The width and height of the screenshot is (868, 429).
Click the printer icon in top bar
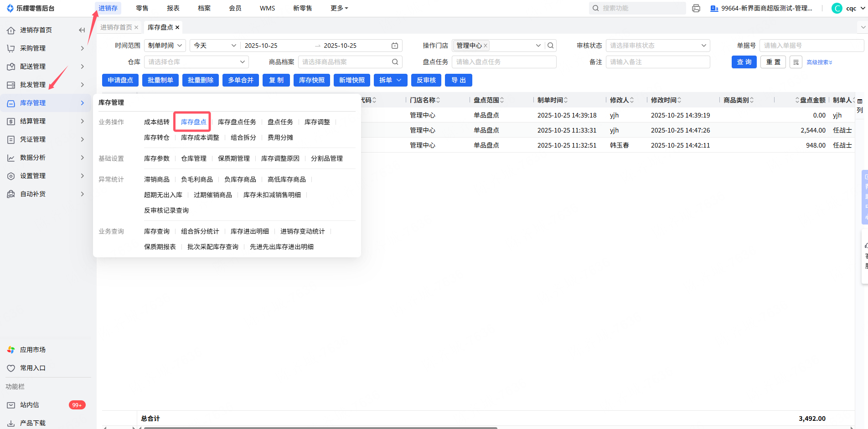(696, 8)
